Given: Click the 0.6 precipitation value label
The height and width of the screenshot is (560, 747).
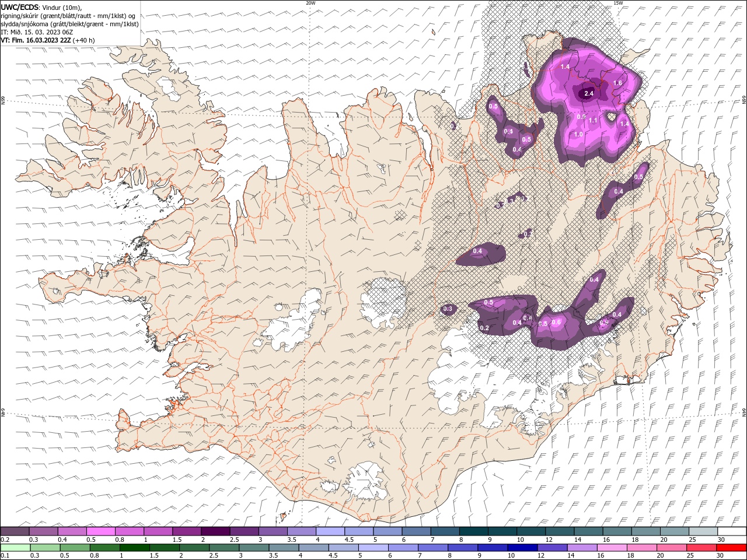Looking at the screenshot, I should pos(556,323).
